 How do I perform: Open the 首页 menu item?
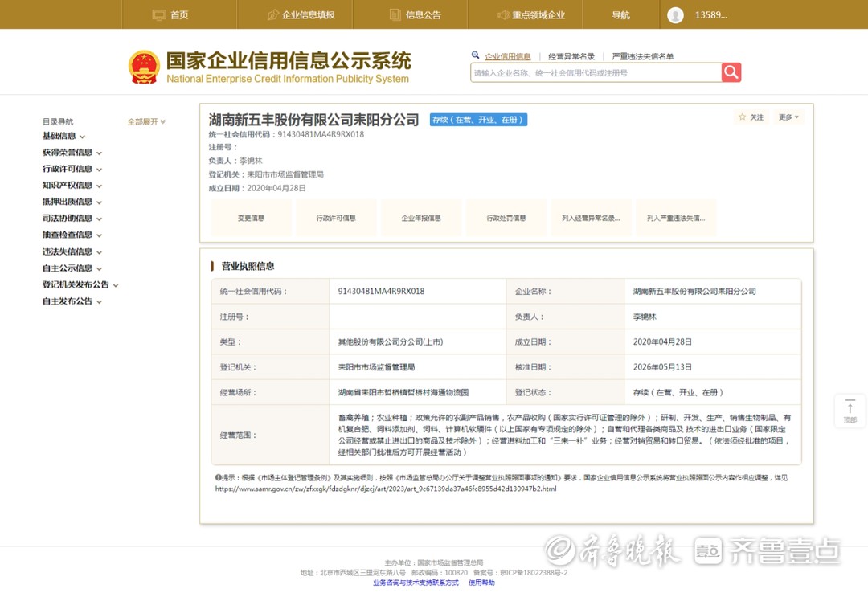click(178, 15)
